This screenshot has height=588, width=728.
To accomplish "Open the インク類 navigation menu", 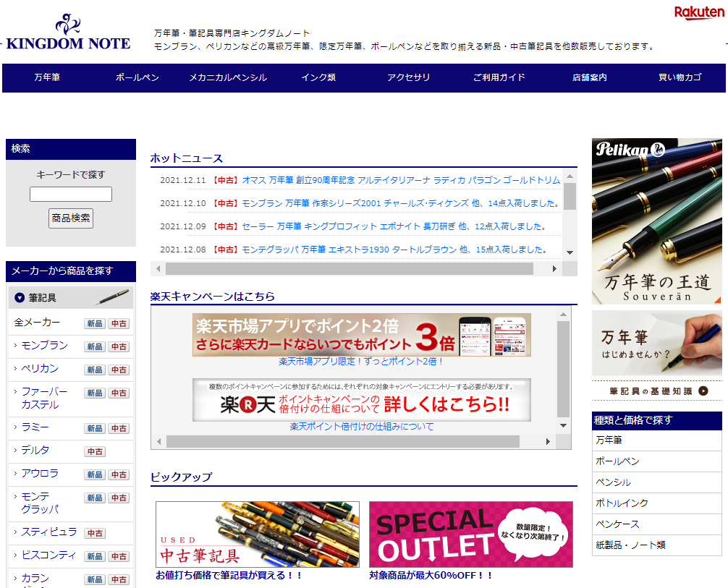I will (318, 78).
